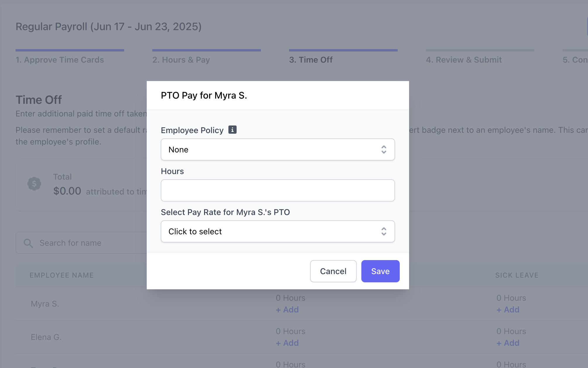This screenshot has height=368, width=588.
Task: Add PTO hours for Myra S.
Action: pos(287,309)
